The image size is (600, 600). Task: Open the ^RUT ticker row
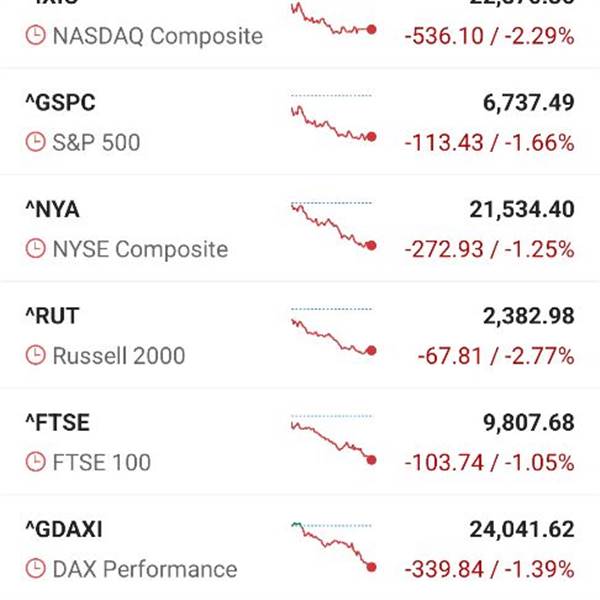pos(51,316)
